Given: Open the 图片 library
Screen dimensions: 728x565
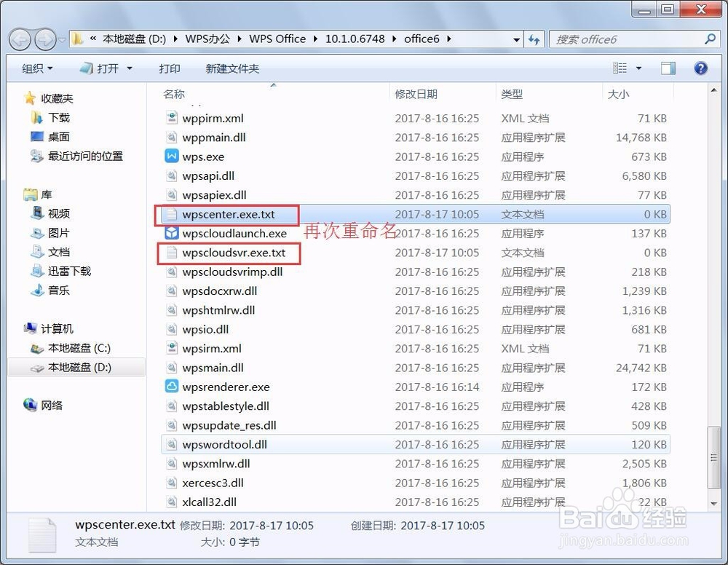Looking at the screenshot, I should 51,233.
